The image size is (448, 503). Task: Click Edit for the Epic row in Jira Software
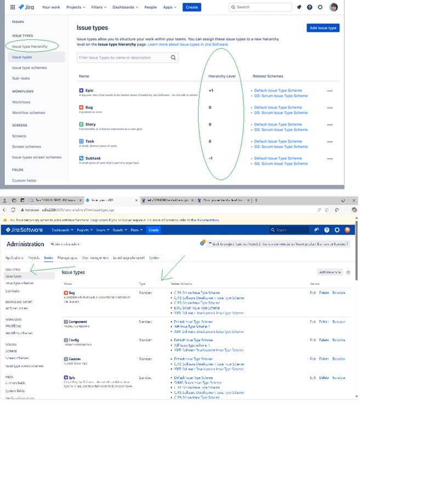pos(313,378)
